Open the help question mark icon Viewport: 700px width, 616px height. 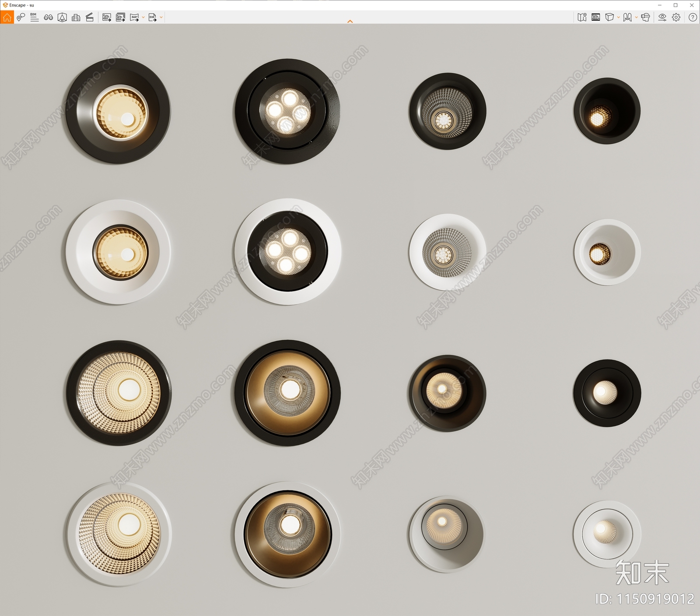click(693, 17)
